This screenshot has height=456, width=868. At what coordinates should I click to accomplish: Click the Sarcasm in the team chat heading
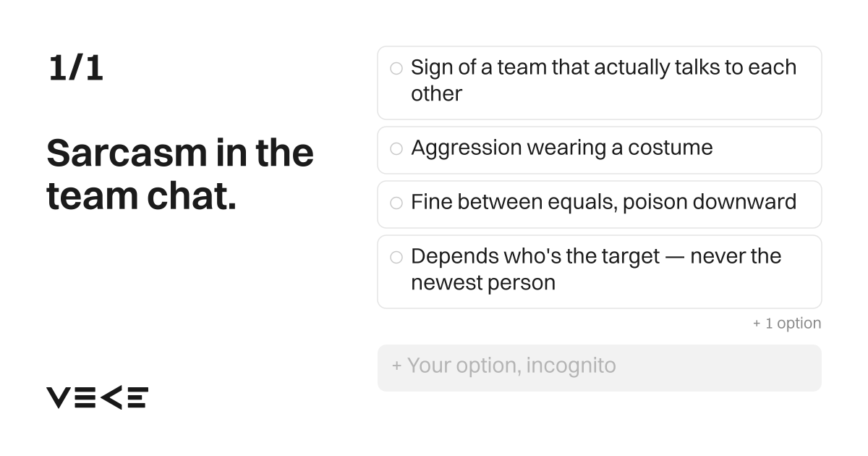180,174
